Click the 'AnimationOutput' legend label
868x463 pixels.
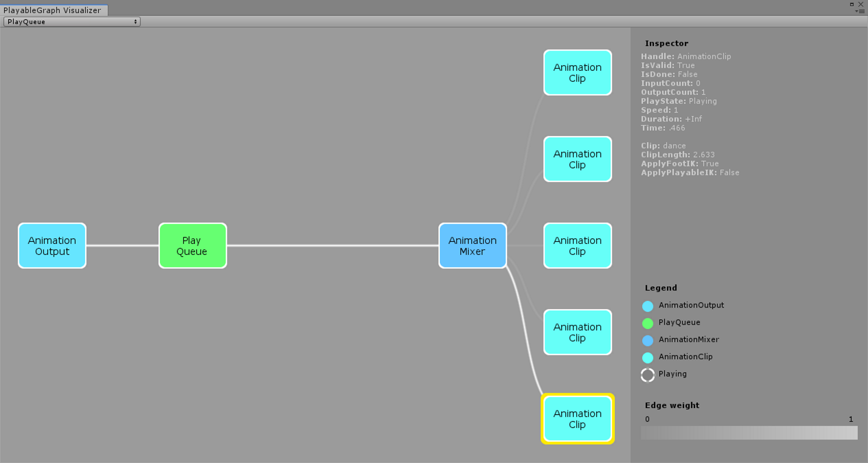[x=691, y=305]
